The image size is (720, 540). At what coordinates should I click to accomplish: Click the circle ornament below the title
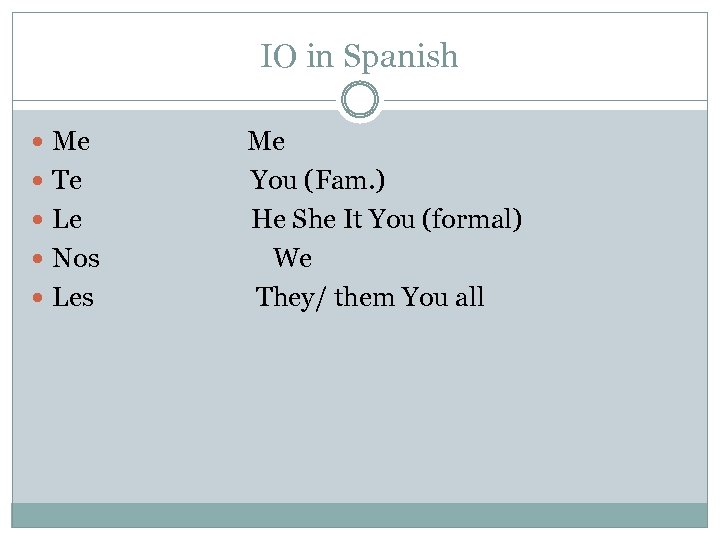tap(360, 101)
